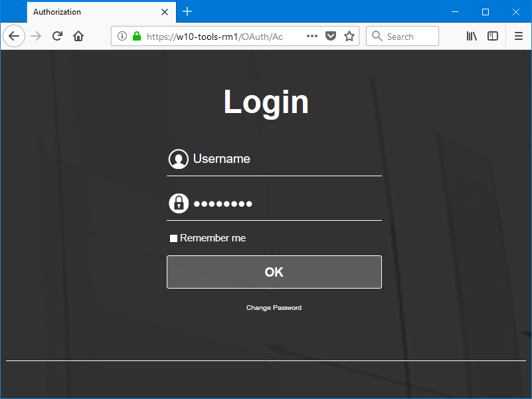Show site information via info icon
532x399 pixels.
point(122,37)
